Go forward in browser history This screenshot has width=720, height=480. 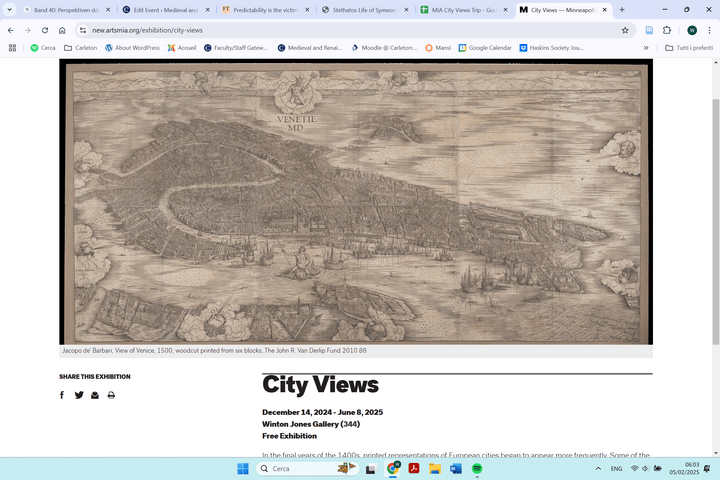tap(28, 30)
